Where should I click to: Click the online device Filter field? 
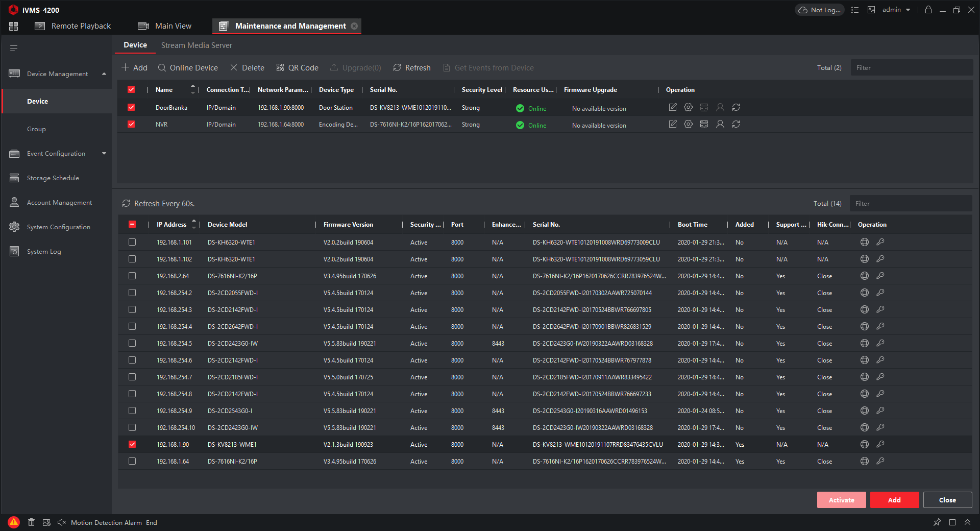click(911, 204)
